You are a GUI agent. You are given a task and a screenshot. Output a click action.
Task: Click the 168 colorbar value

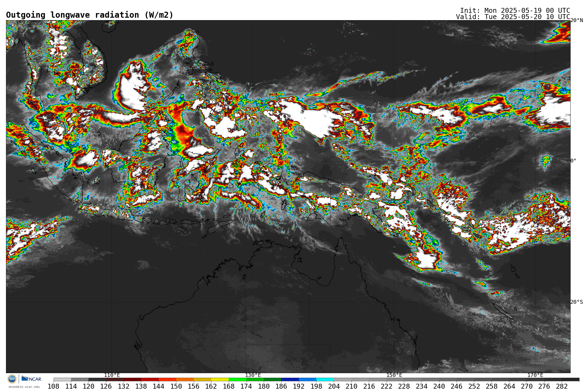(x=229, y=386)
